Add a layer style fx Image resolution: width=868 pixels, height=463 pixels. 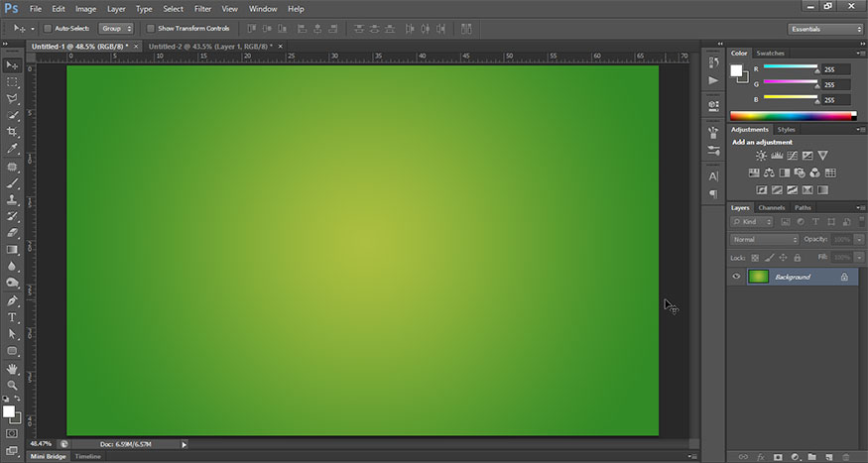(761, 457)
